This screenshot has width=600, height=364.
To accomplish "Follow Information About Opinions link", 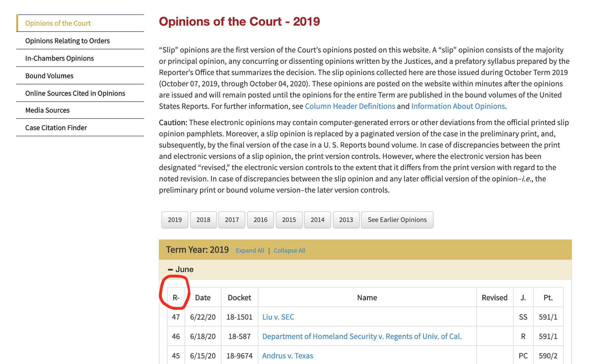I will [x=458, y=106].
